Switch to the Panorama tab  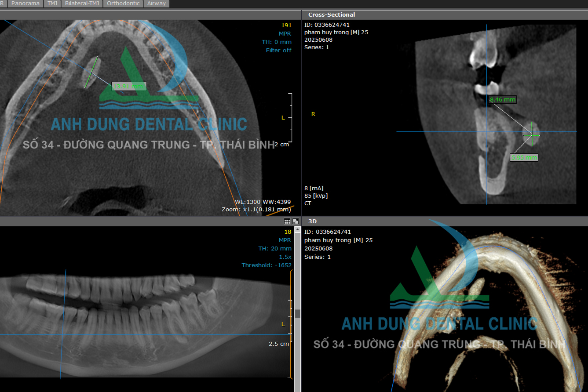coord(25,3)
